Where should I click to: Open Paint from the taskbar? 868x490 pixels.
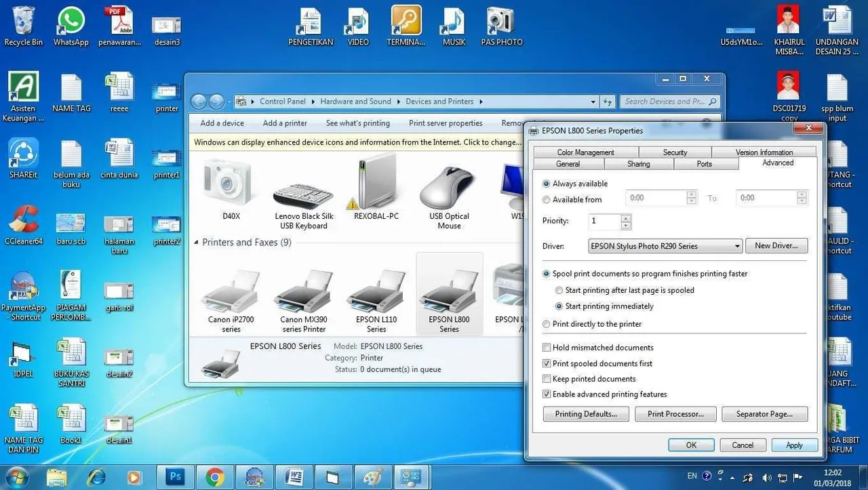click(372, 477)
